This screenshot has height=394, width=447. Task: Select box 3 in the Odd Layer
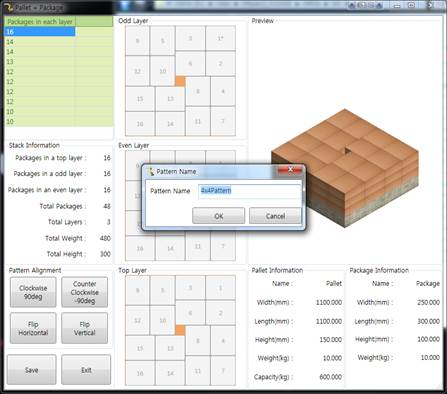pyautogui.click(x=190, y=38)
